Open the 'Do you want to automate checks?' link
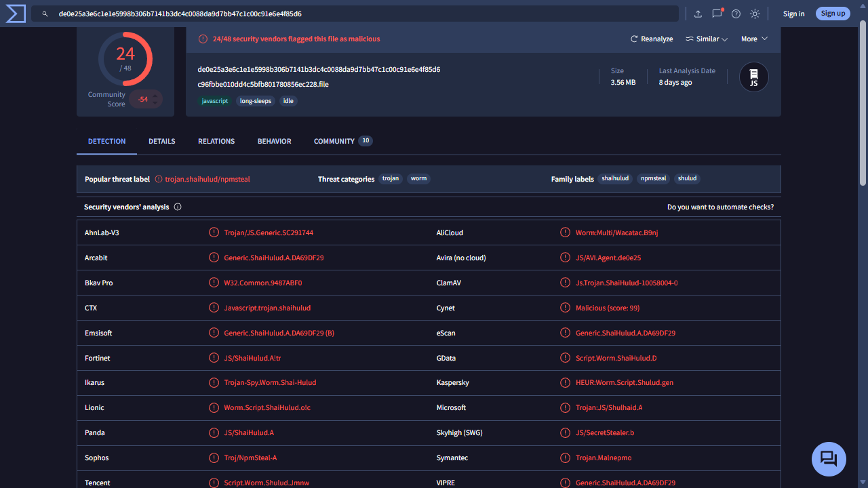This screenshot has width=868, height=488. pos(720,207)
